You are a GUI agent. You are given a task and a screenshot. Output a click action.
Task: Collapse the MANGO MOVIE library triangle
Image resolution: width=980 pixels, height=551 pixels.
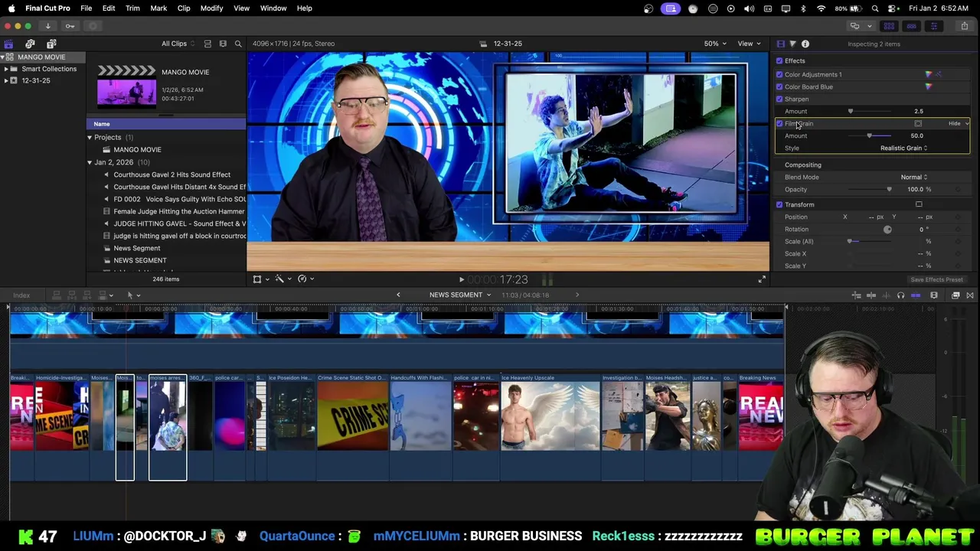[x=3, y=57]
